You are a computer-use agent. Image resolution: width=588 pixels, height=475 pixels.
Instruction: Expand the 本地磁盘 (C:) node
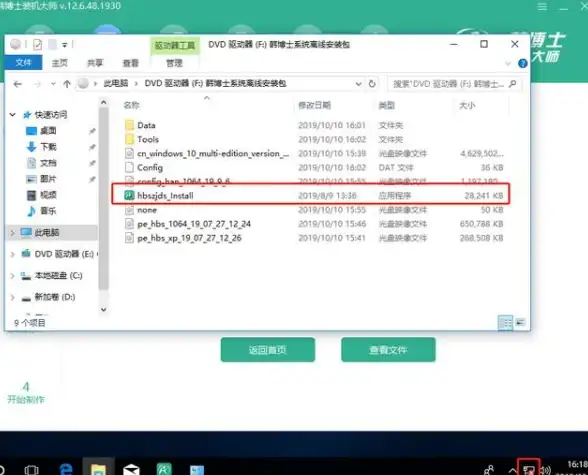point(12,276)
